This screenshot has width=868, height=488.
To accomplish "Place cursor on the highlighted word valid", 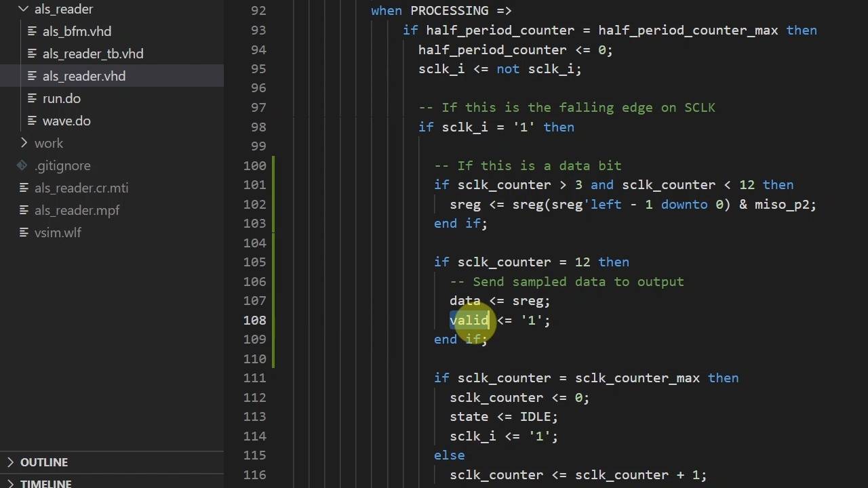I will pos(469,320).
